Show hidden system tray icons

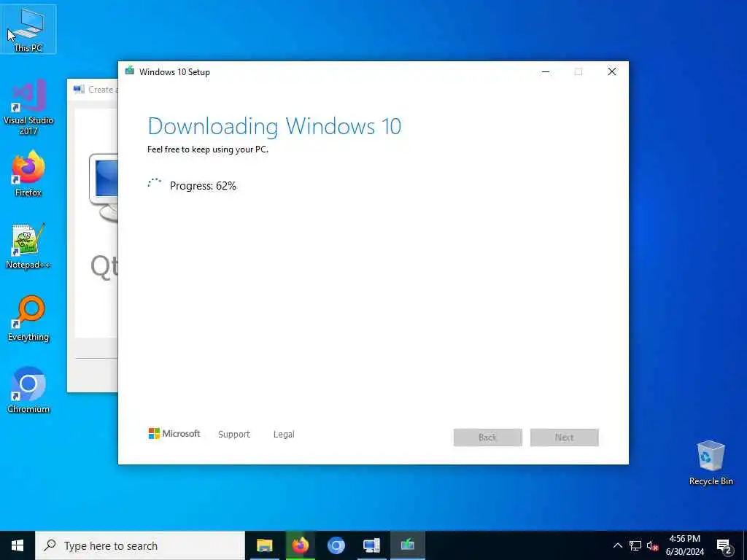point(617,545)
